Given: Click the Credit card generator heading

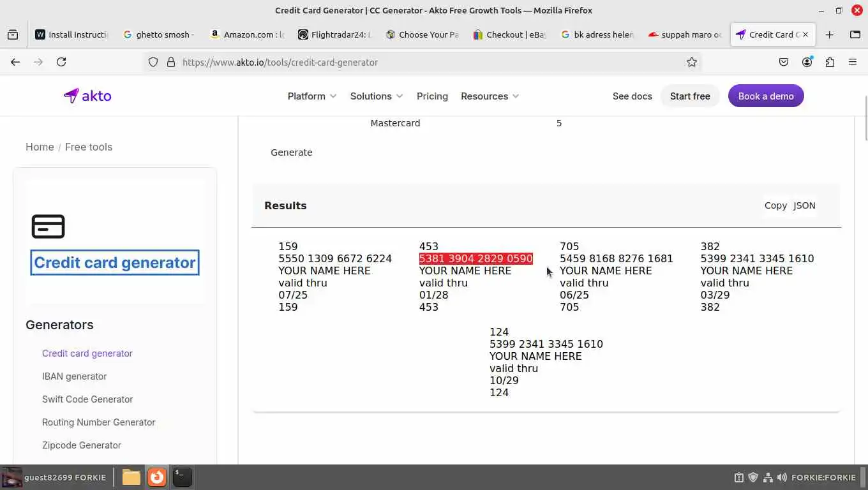Looking at the screenshot, I should click(115, 263).
